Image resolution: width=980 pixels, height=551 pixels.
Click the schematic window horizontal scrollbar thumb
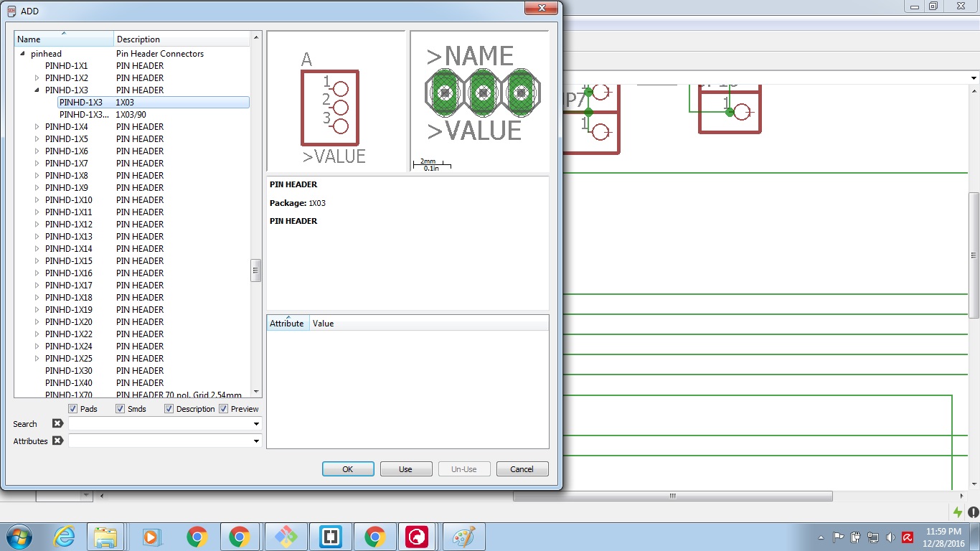point(672,496)
